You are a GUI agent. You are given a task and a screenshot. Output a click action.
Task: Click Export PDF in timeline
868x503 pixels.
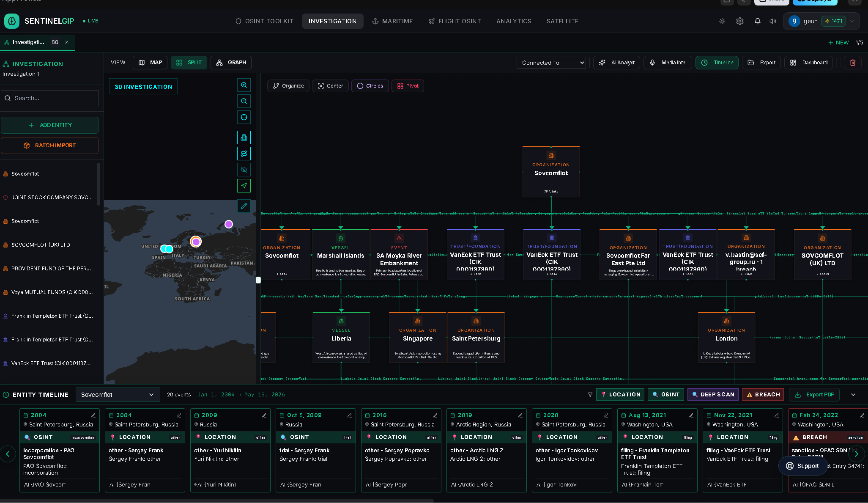(x=814, y=395)
